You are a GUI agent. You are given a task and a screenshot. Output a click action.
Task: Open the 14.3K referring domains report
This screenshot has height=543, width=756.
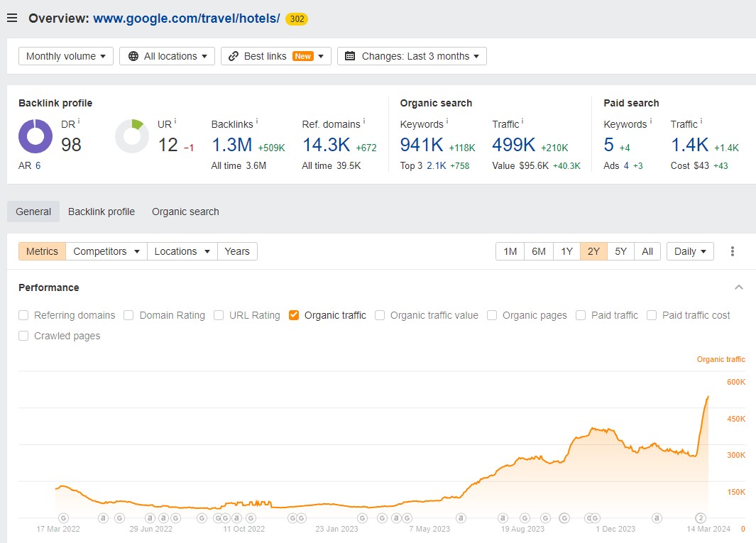point(327,145)
